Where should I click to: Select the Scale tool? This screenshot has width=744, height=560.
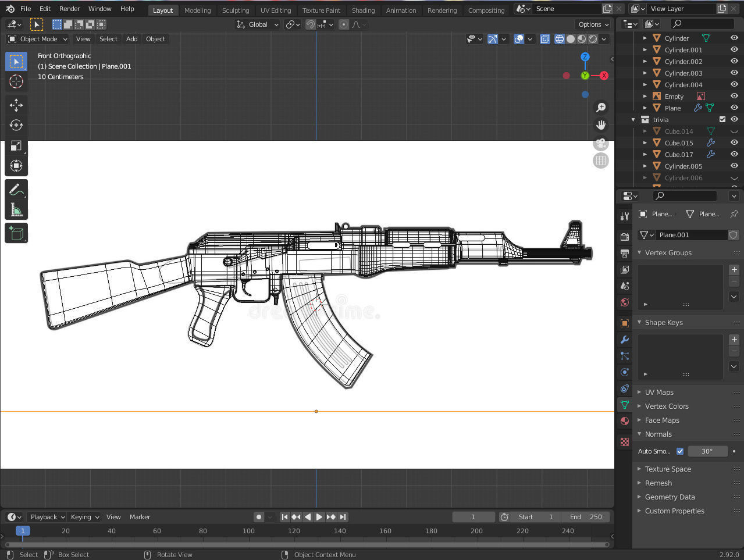pyautogui.click(x=16, y=146)
